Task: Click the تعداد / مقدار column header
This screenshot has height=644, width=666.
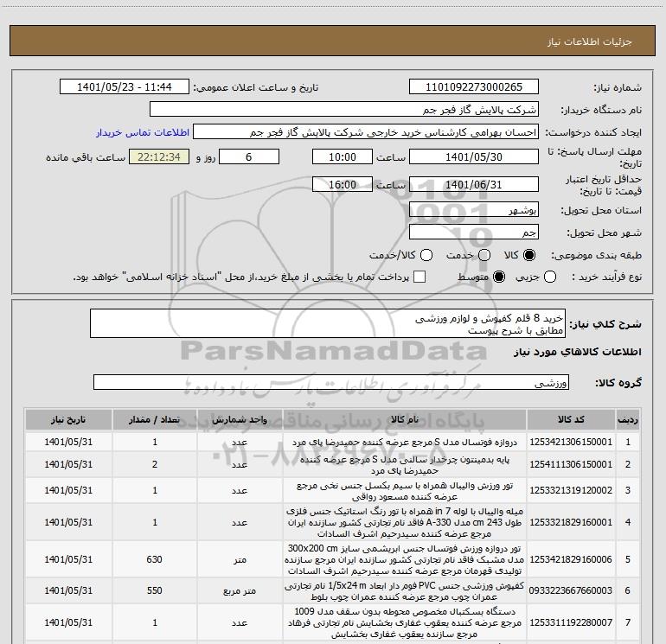Action: (155, 420)
